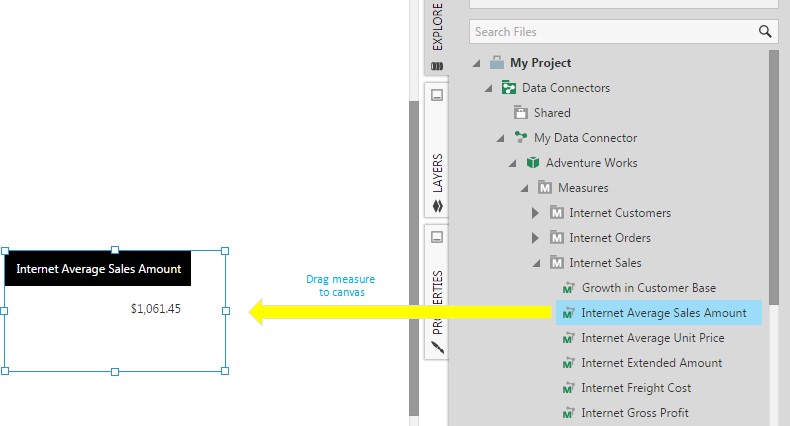Click the Shared folder icon
This screenshot has height=426, width=790.
pos(520,112)
